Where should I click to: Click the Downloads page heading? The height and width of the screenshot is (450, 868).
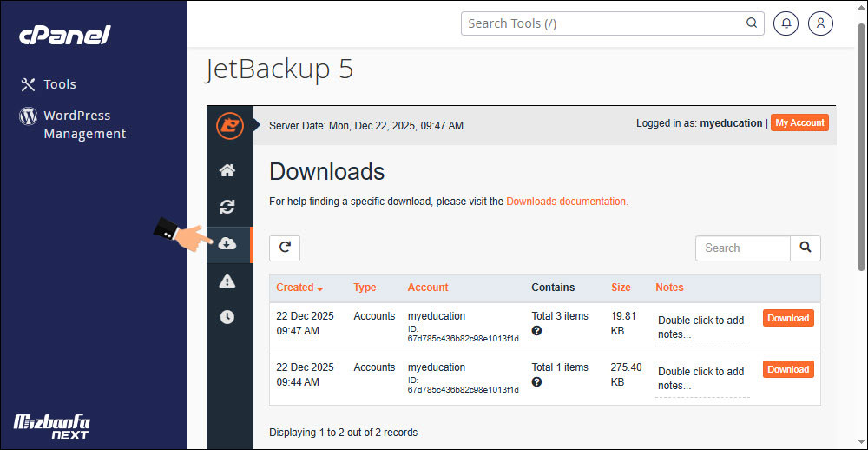(326, 172)
